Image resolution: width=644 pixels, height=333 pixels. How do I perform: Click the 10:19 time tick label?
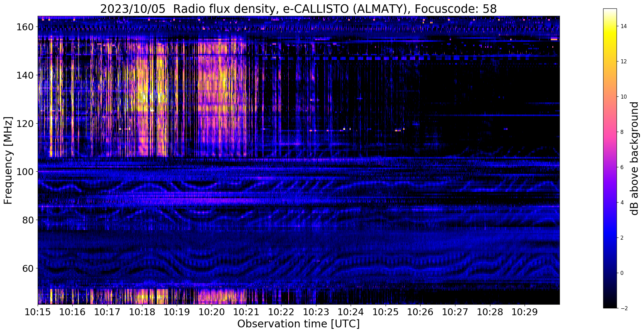[177, 312]
